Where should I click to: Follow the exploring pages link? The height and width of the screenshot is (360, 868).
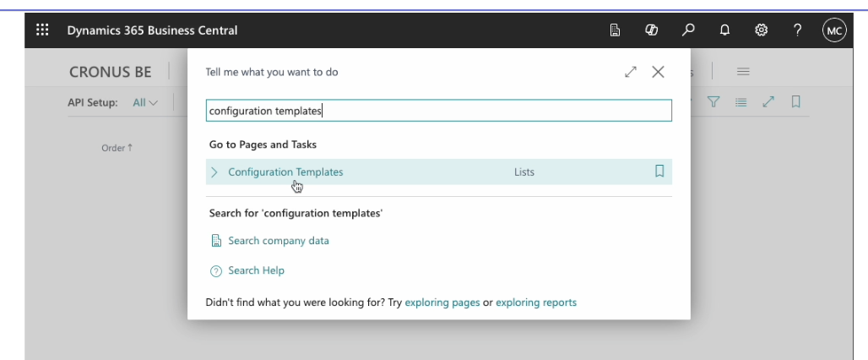[x=442, y=303]
